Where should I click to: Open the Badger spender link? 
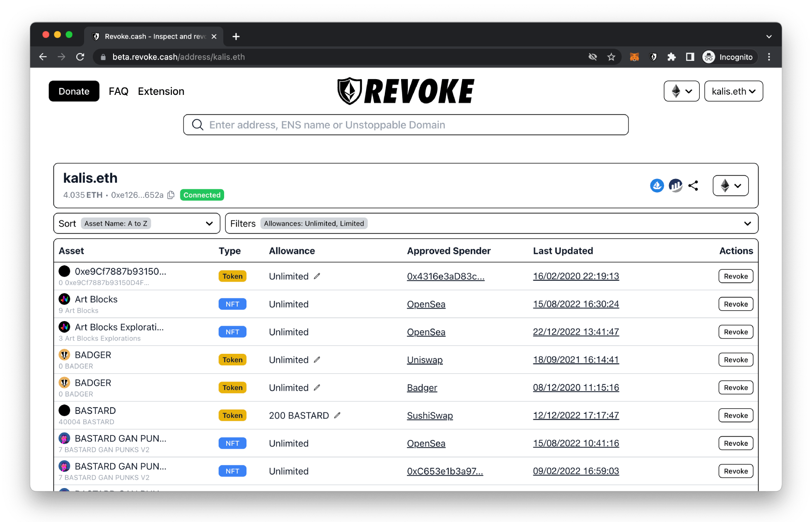[422, 387]
